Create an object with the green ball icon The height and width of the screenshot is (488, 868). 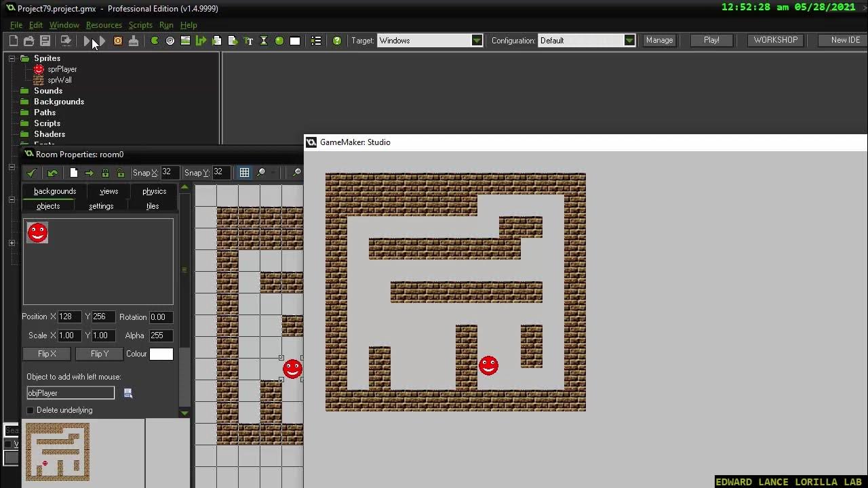(279, 41)
